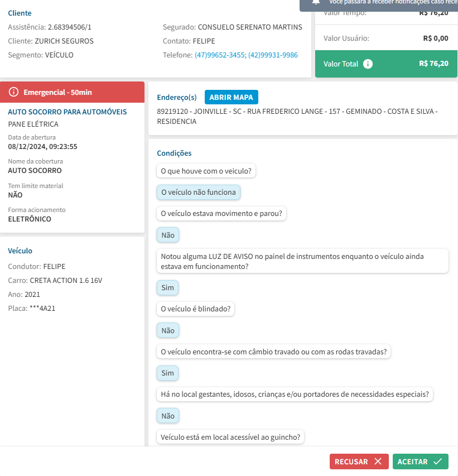This screenshot has height=476, width=458.
Task: Click the Emergencial - 50min red banner
Action: (x=73, y=92)
